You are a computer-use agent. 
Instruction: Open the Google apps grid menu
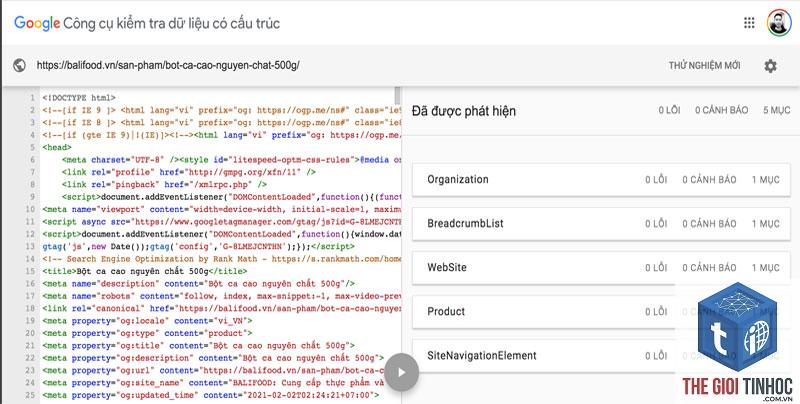pos(749,23)
